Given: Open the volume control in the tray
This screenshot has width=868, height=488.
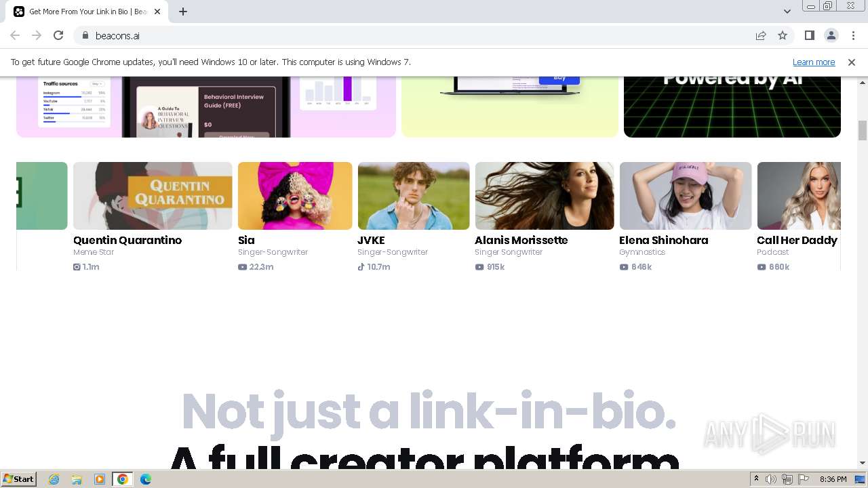Looking at the screenshot, I should tap(771, 479).
